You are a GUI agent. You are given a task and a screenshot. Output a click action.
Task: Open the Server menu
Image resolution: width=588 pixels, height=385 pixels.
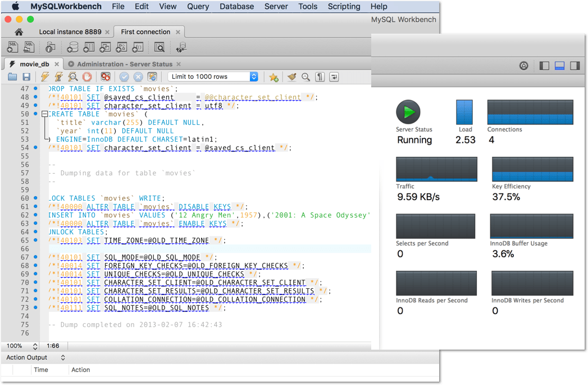coord(276,6)
